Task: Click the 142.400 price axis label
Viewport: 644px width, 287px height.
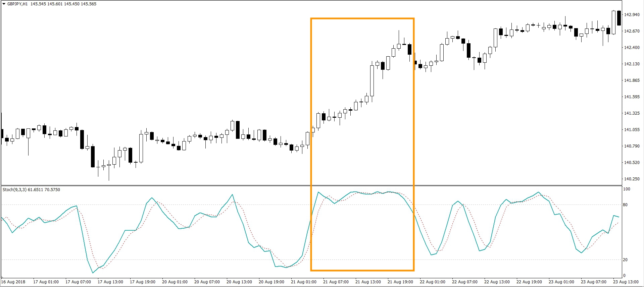Action: 631,48
